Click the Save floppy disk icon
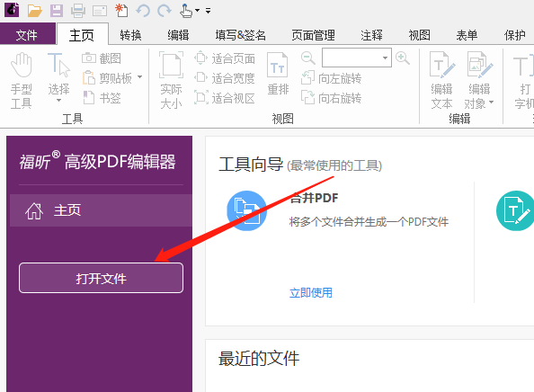 tap(57, 11)
